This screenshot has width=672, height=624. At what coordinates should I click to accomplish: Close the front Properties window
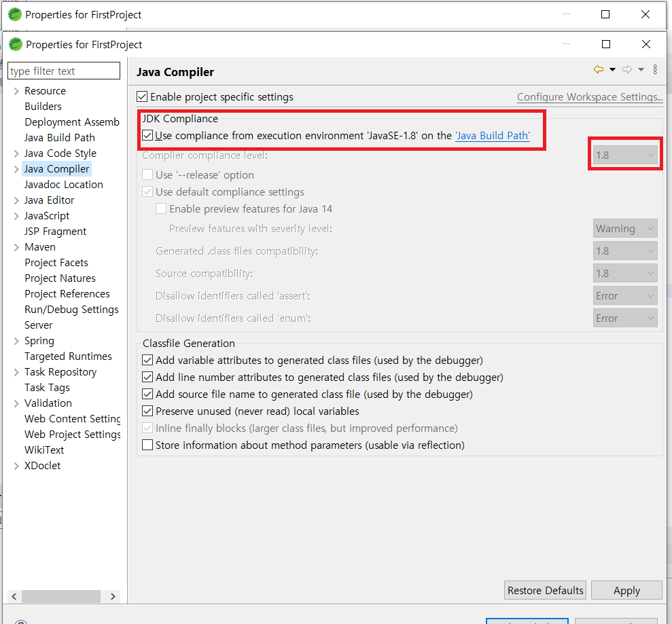(646, 44)
